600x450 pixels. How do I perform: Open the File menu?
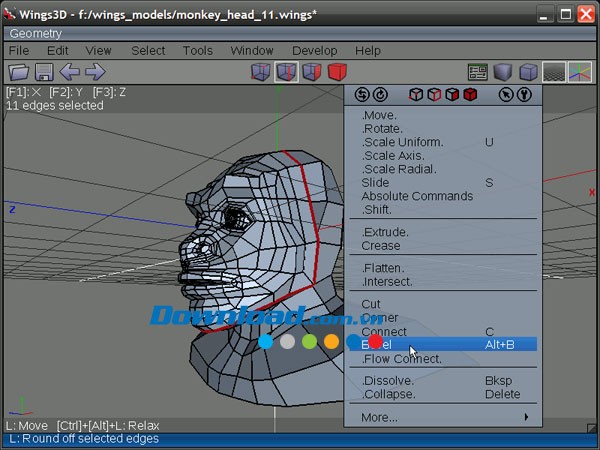coord(19,51)
